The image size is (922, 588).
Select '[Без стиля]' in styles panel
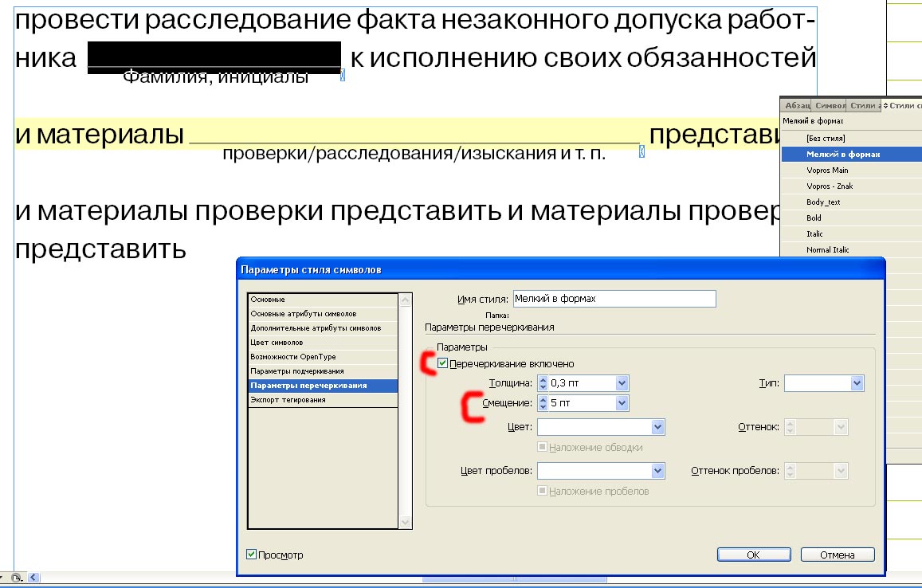pos(851,138)
